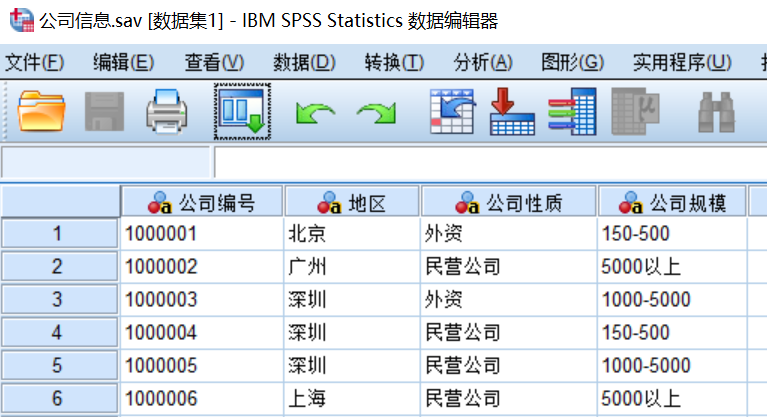Click cell 1000002

point(202,266)
